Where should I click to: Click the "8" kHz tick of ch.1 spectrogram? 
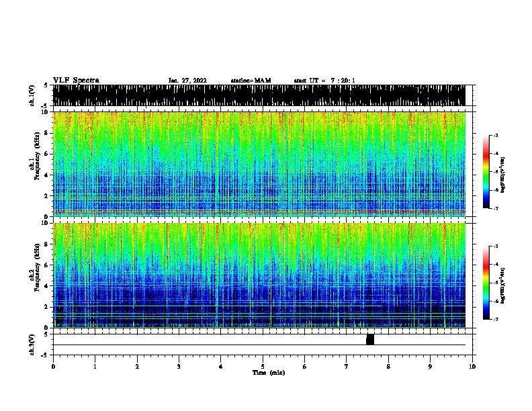(x=46, y=133)
